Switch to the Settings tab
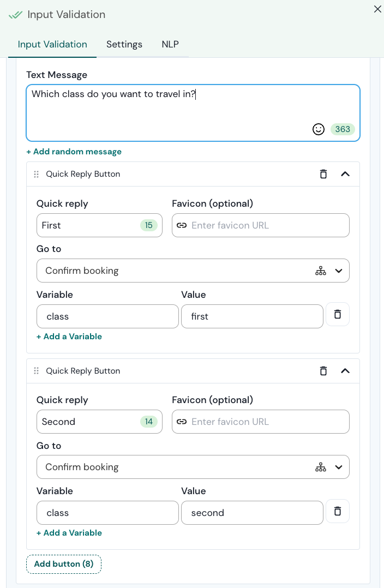Image resolution: width=384 pixels, height=588 pixels. 124,45
